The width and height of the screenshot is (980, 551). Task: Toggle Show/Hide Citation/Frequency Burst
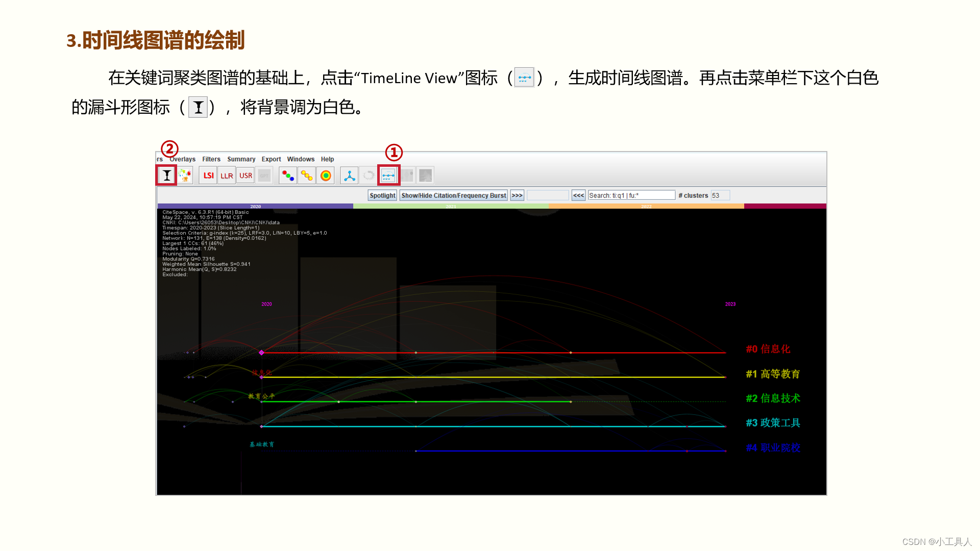[x=453, y=195]
